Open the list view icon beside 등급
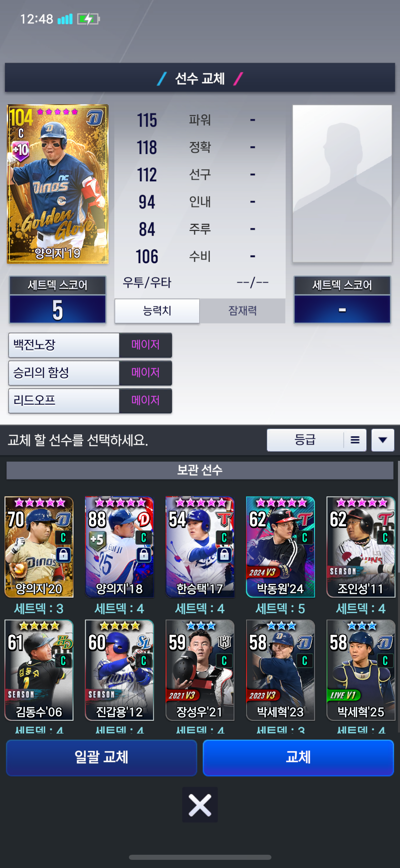The height and width of the screenshot is (868, 400). (x=355, y=440)
